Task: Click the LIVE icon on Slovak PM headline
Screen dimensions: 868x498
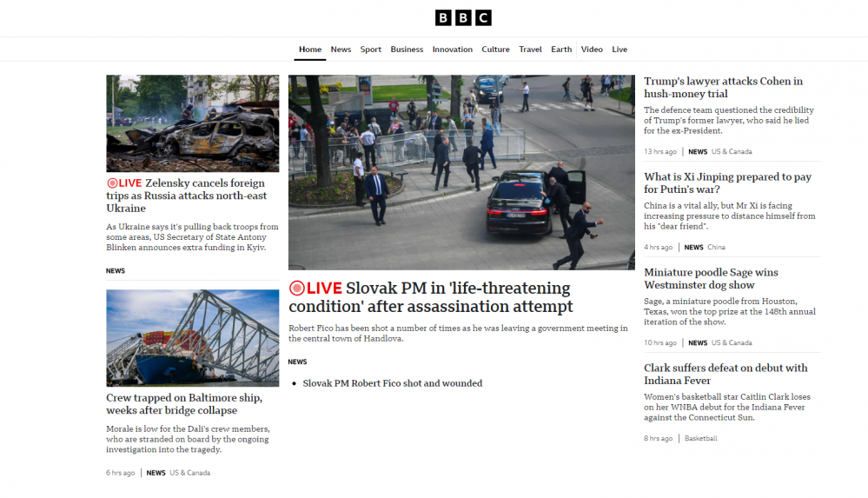Action: tap(315, 288)
